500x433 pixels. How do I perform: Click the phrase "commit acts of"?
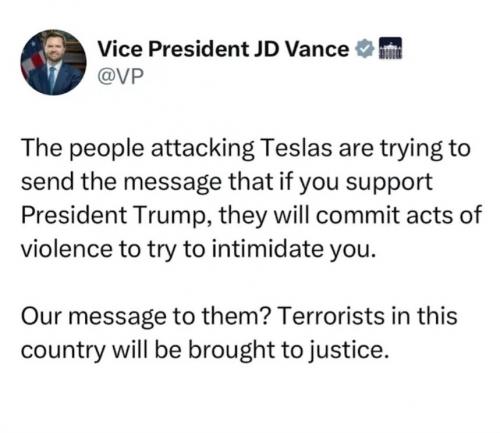pyautogui.click(x=399, y=215)
